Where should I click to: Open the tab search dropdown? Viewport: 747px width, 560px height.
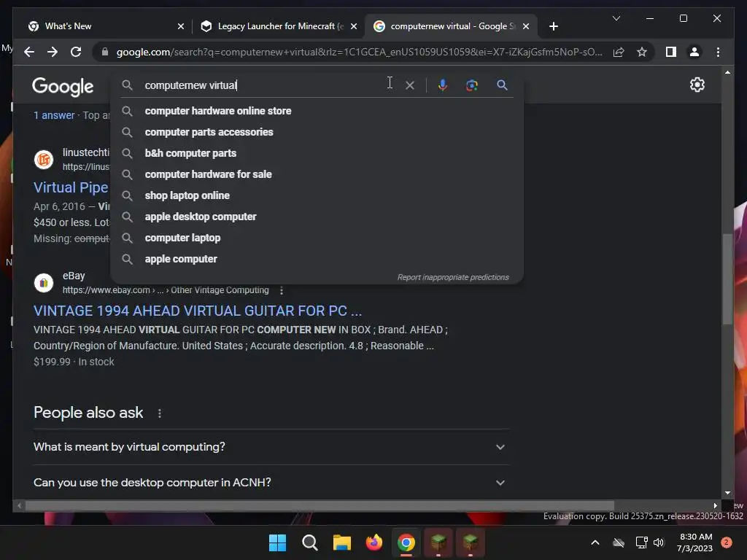coord(616,18)
